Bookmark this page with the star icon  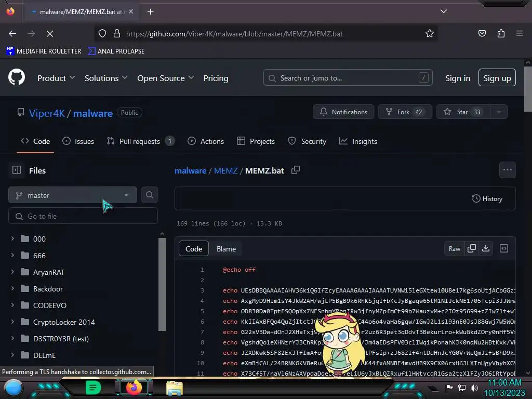click(430, 34)
